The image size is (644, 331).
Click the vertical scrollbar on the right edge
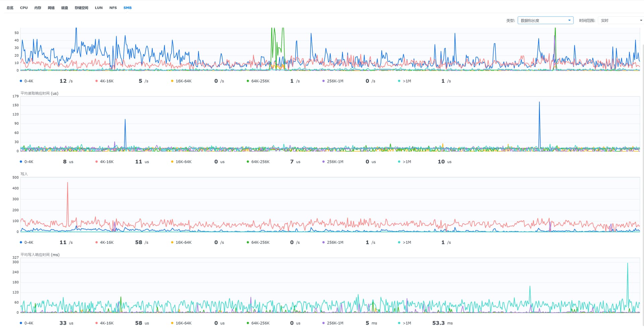(x=642, y=168)
